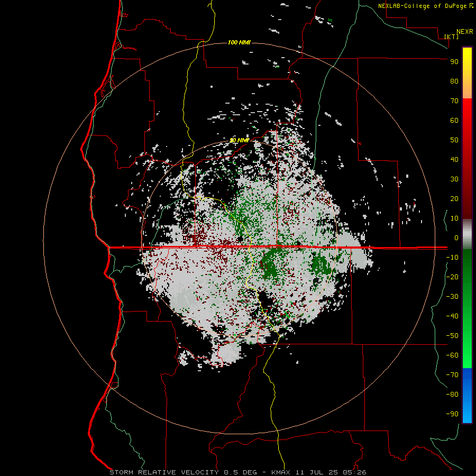The width and height of the screenshot is (476, 476).
Task: Click the "NEXR" label above the scale
Action: (464, 32)
